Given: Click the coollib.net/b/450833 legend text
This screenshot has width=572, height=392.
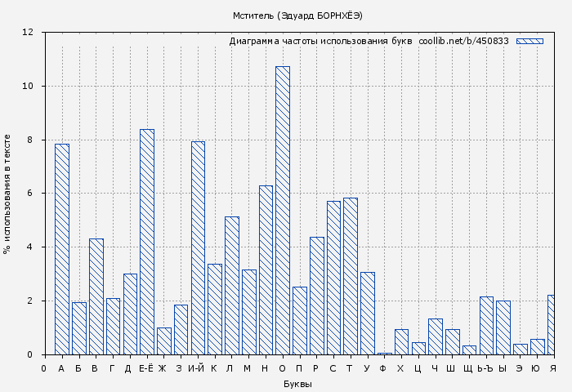Looking at the screenshot, I should pos(463,41).
